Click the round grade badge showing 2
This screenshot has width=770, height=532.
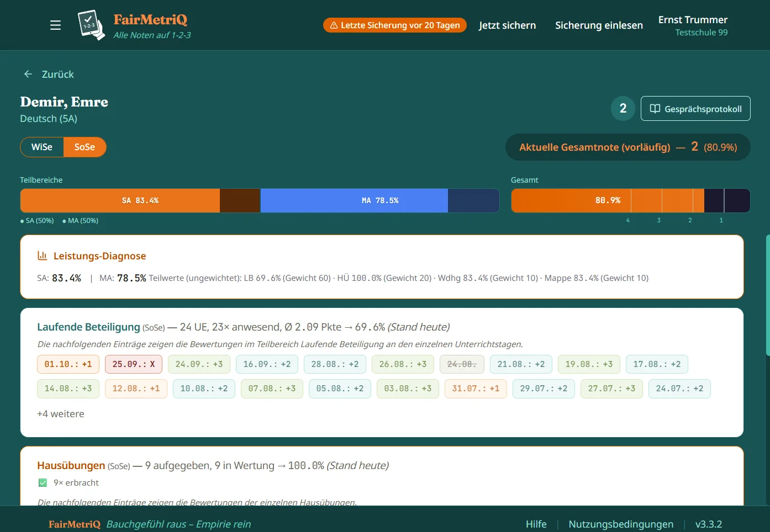tap(623, 108)
